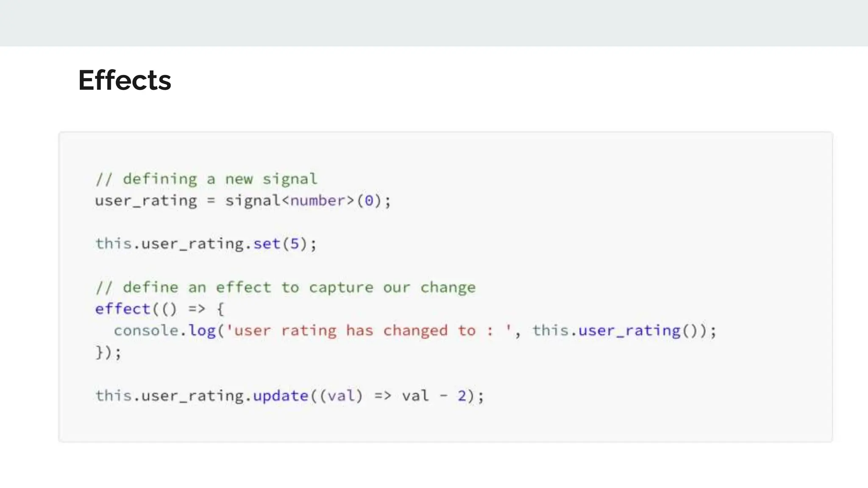This screenshot has width=868, height=488.
Task: Click the effect function keyword
Action: 122,309
